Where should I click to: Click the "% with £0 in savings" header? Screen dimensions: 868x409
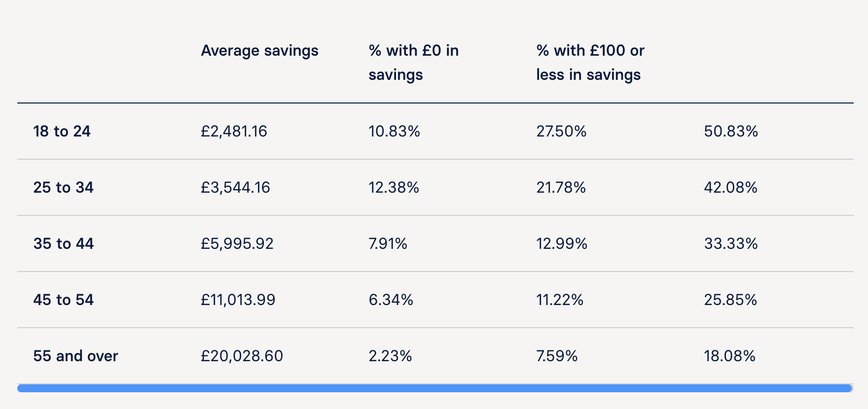[413, 63]
